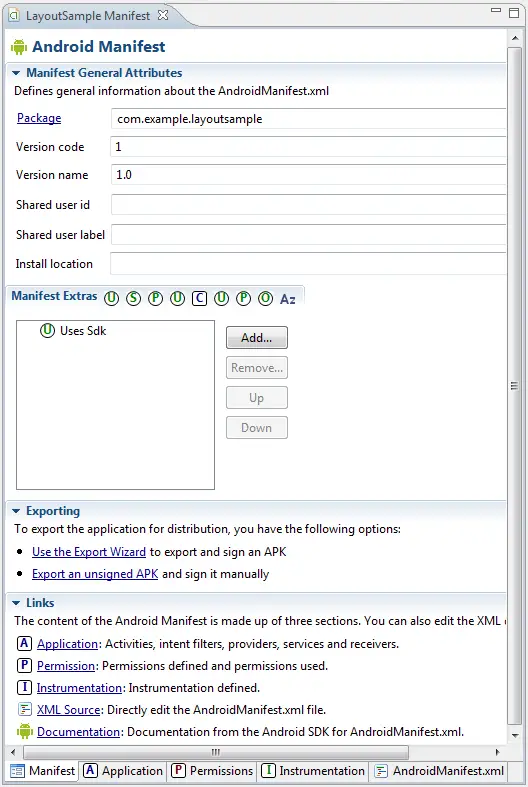Follow the Permission link in Links section
The image size is (528, 787).
pos(66,666)
